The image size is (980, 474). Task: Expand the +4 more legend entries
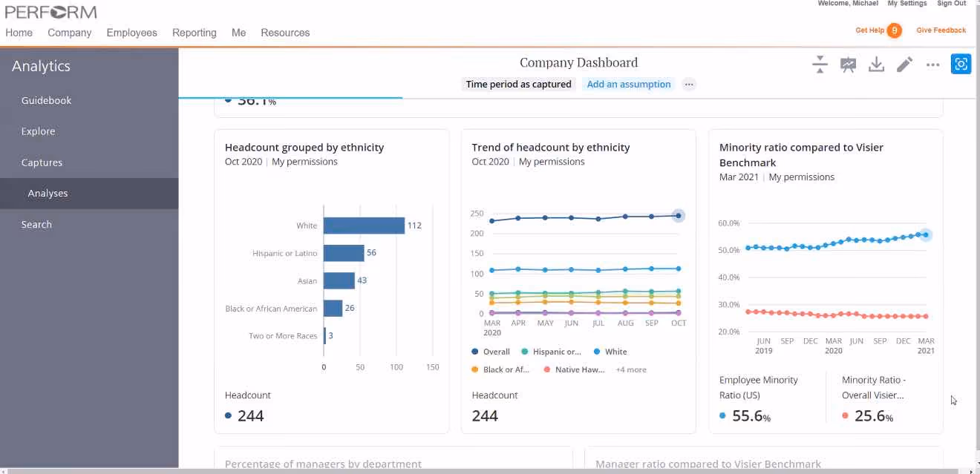tap(631, 369)
